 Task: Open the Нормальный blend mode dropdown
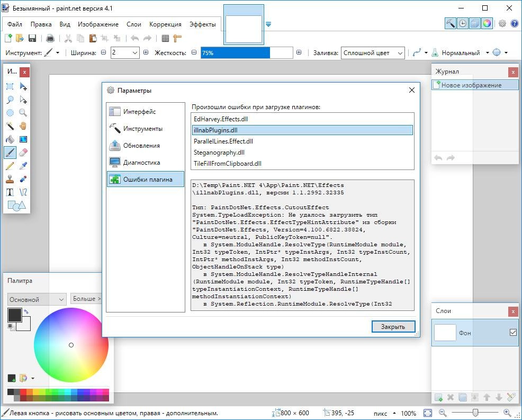(488, 52)
